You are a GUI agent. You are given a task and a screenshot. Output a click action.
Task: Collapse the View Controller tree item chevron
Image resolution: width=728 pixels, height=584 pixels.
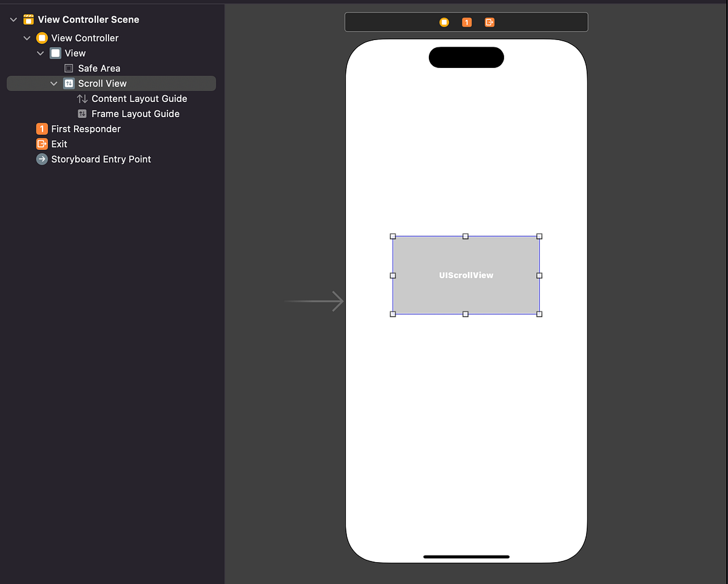[x=27, y=38]
